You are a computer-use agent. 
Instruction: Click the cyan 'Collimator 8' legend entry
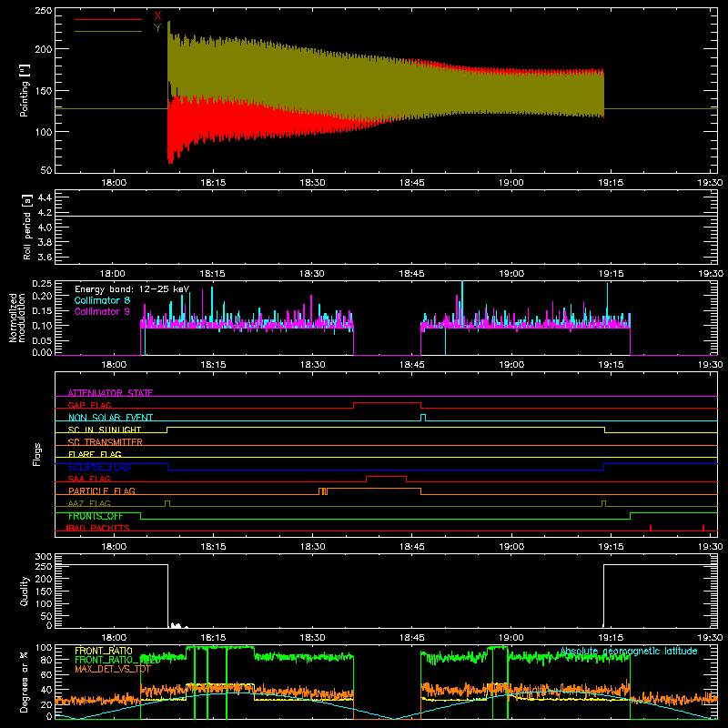[x=102, y=300]
